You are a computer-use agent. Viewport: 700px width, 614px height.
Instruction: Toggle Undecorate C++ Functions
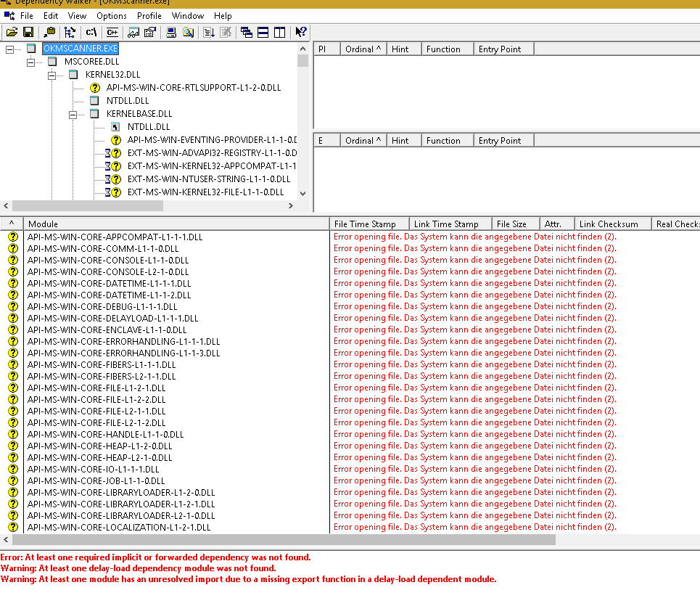coord(112,32)
